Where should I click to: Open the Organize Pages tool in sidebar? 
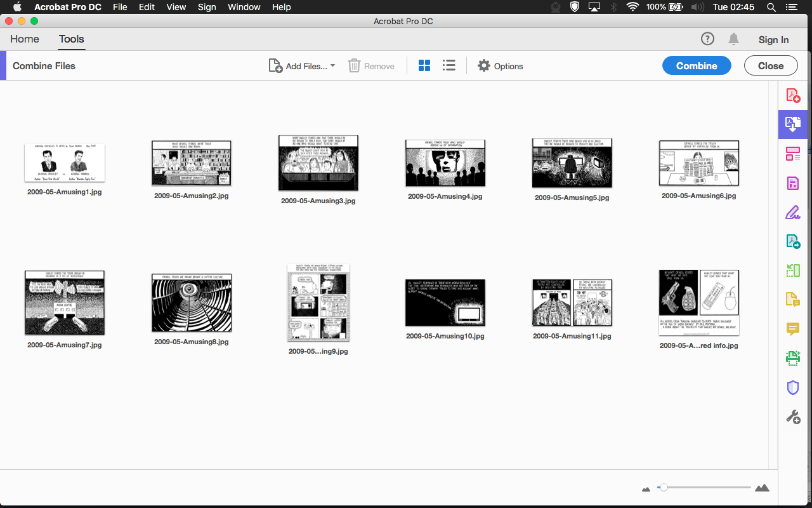pos(793,153)
